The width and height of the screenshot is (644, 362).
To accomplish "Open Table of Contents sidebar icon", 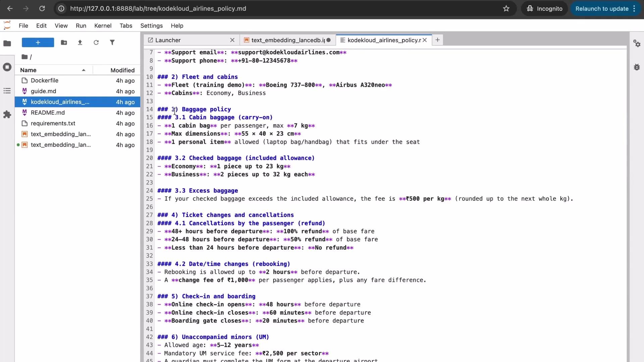I will [x=7, y=91].
